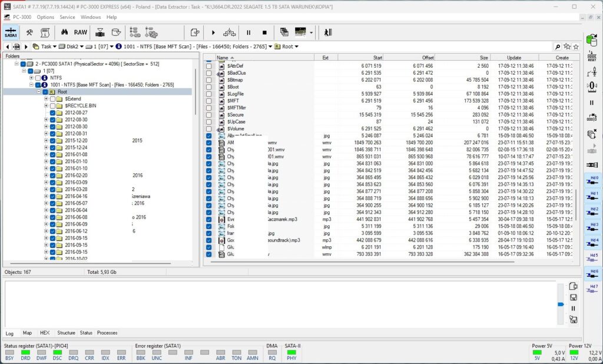The height and width of the screenshot is (364, 603).
Task: Click the back arrow in path bar
Action: click(x=7, y=47)
